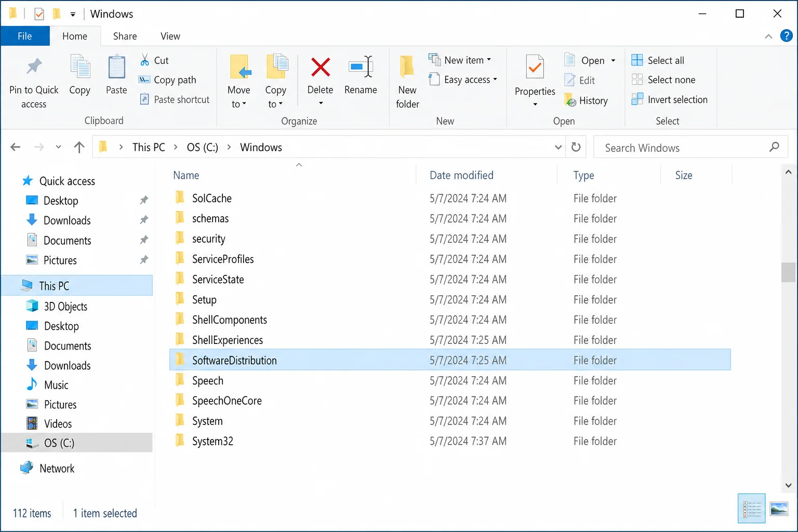Click Select all
Viewport: 798px width, 532px height.
coord(658,60)
